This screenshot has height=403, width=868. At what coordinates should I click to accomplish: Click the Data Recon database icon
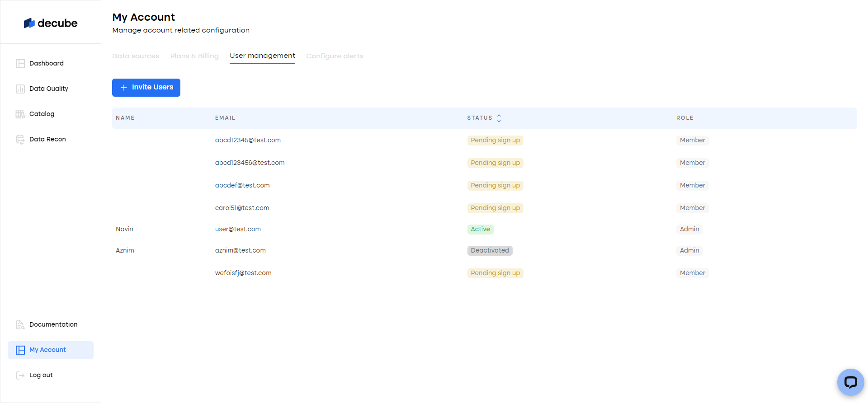20,140
